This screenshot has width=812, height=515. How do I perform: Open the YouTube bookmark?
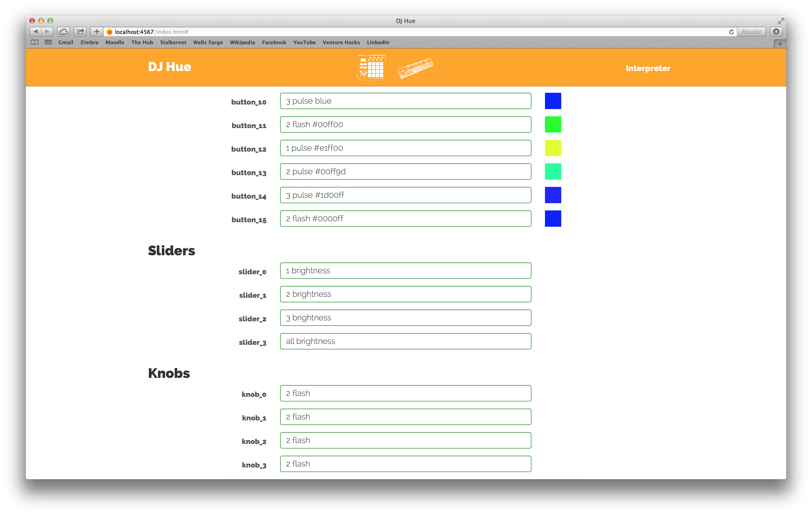(x=304, y=43)
